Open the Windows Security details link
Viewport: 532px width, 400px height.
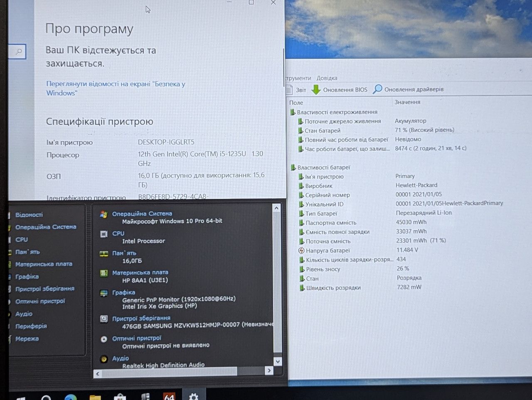116,88
